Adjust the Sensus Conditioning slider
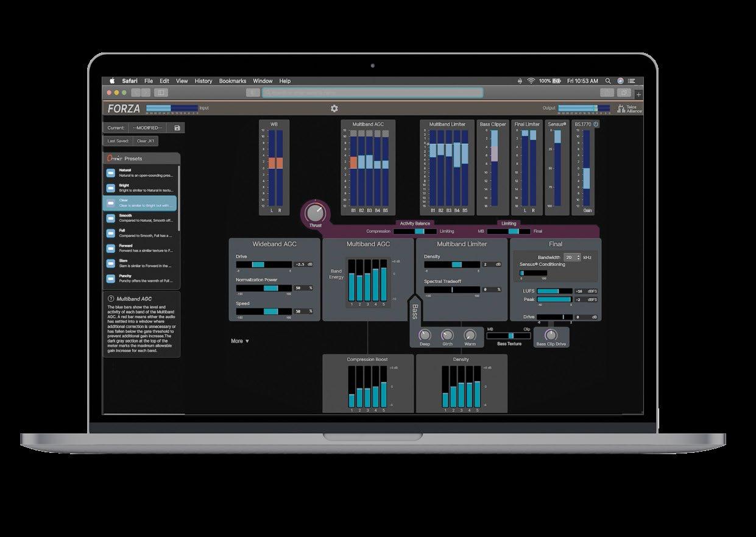 (x=533, y=272)
